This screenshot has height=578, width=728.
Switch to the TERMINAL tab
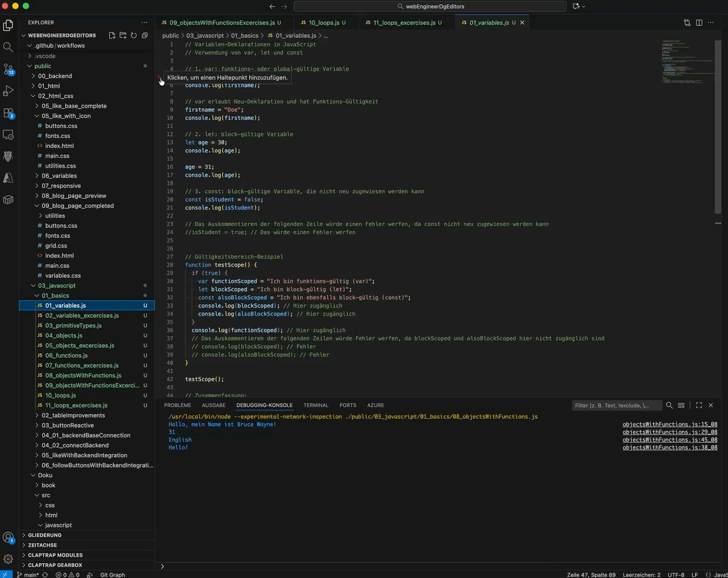[316, 405]
